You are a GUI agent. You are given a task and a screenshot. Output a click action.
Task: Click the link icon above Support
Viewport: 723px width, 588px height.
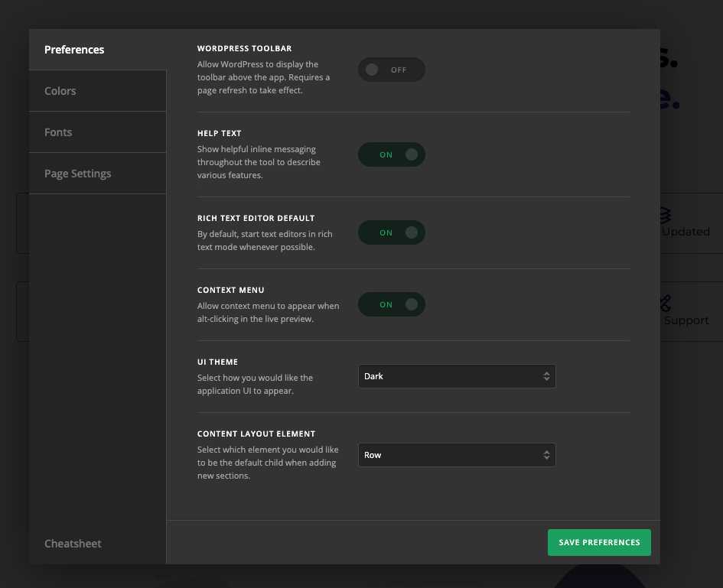point(666,304)
